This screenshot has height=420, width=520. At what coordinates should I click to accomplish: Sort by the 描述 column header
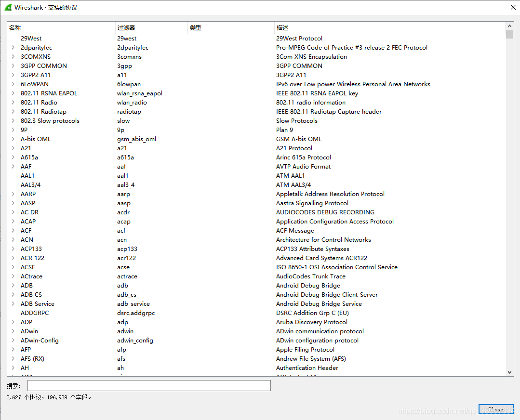click(x=390, y=27)
